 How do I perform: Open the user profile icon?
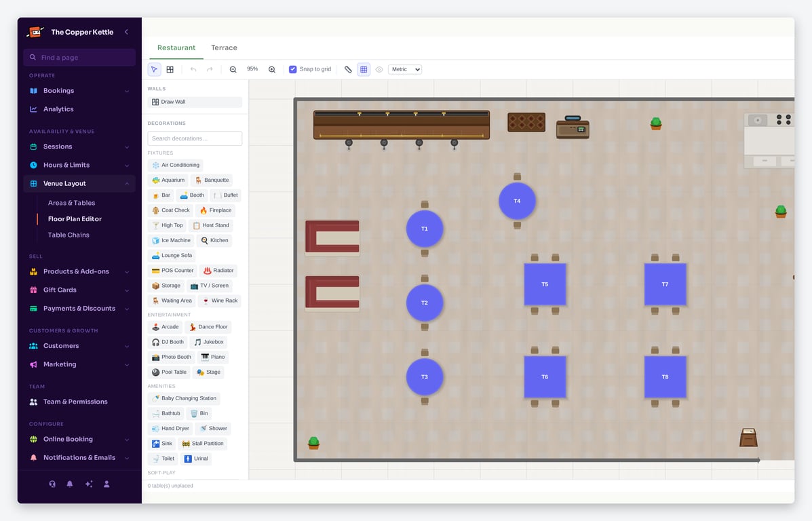(107, 484)
